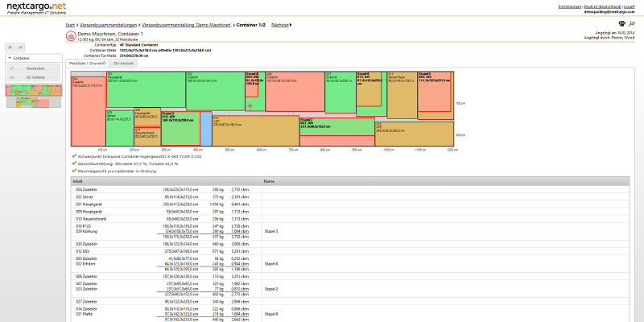Image resolution: width=644 pixels, height=322 pixels.
Task: Go to the Start breadcrumb
Action: pos(70,25)
